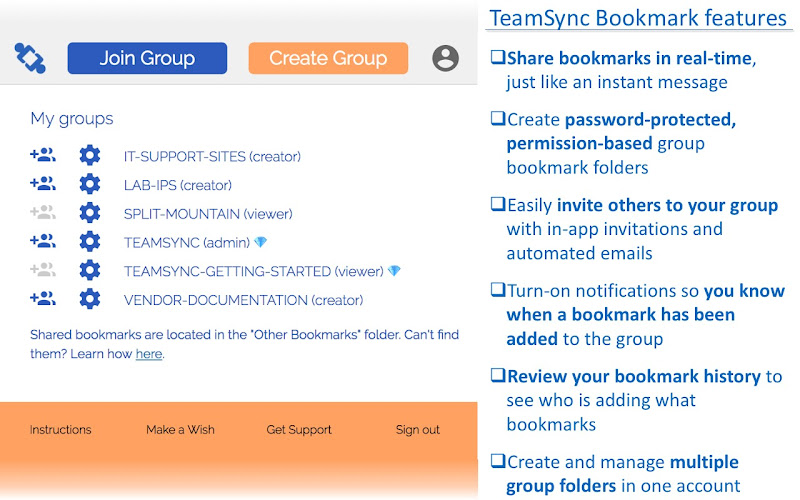800x500 pixels.
Task: Check the 'Share bookmarks in real-time' box
Action: tap(497, 57)
